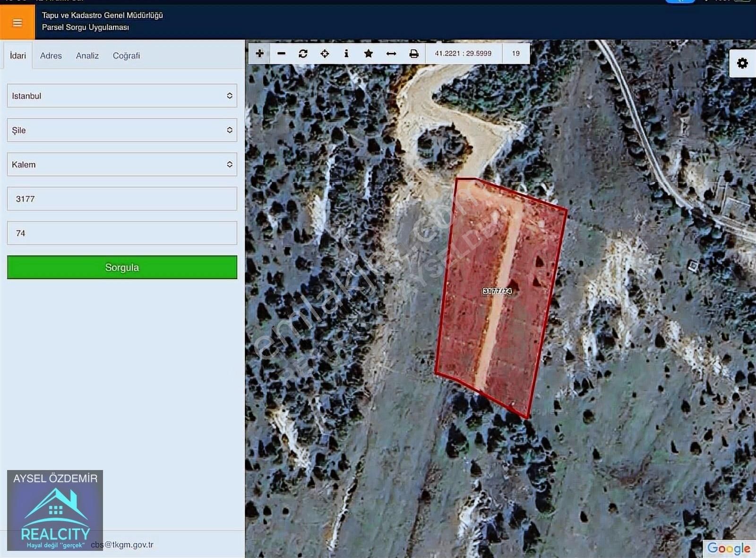Zoom out with the minus tool
Viewport: 756px width, 558px height.
(x=281, y=53)
